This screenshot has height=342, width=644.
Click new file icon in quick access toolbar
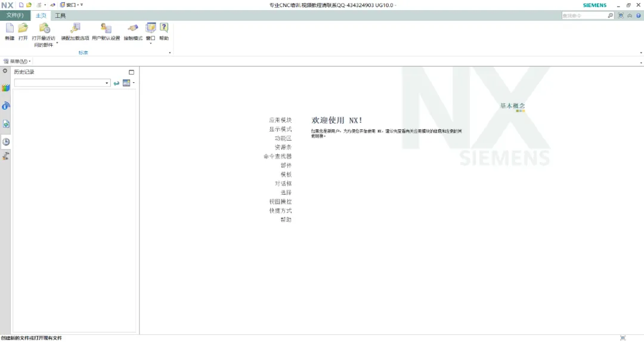click(21, 5)
